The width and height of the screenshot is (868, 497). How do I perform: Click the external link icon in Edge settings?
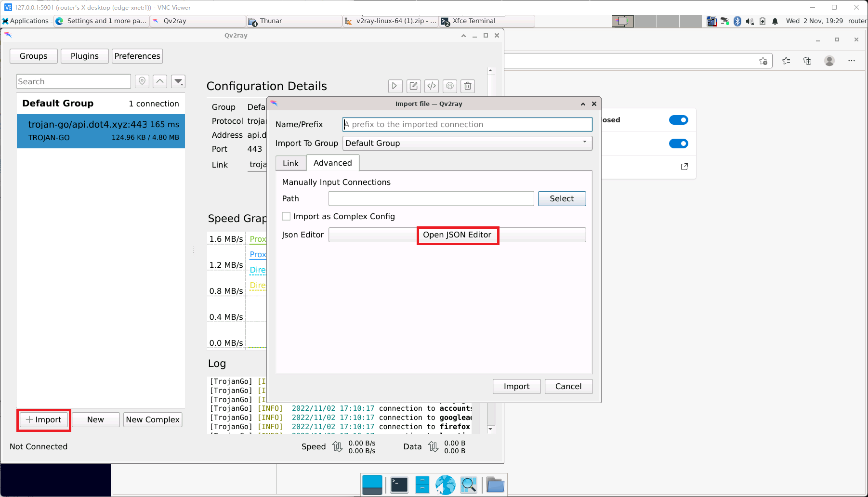[x=684, y=167]
